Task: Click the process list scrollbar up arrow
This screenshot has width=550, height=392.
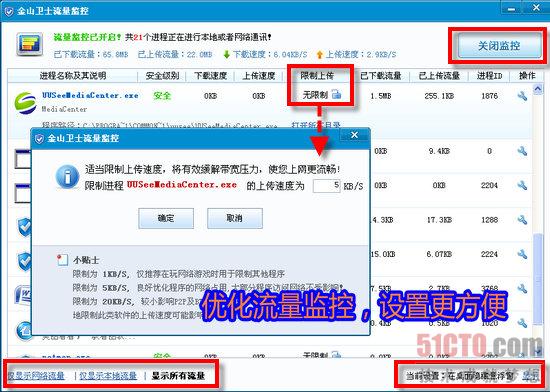Action: [x=538, y=89]
